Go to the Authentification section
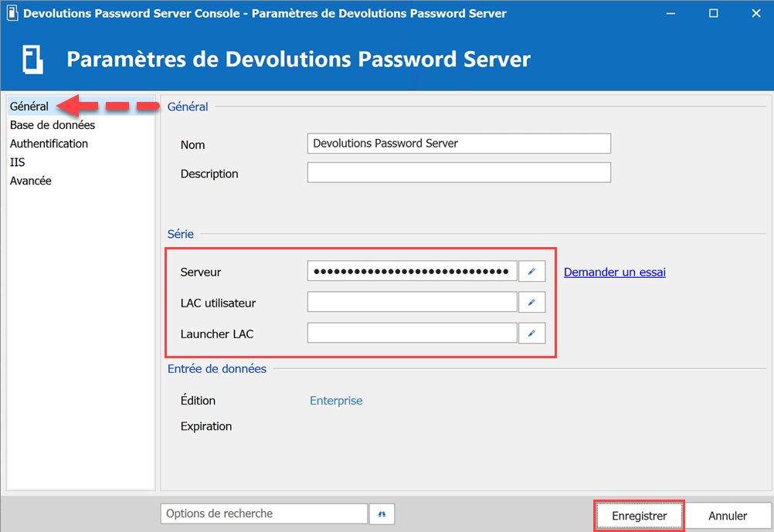Image resolution: width=774 pixels, height=532 pixels. coord(49,144)
